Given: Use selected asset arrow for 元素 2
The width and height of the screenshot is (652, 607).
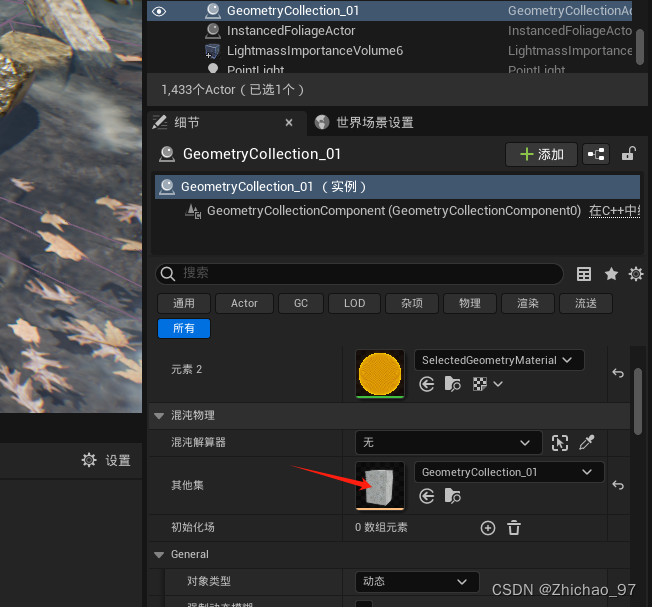Looking at the screenshot, I should tap(427, 384).
